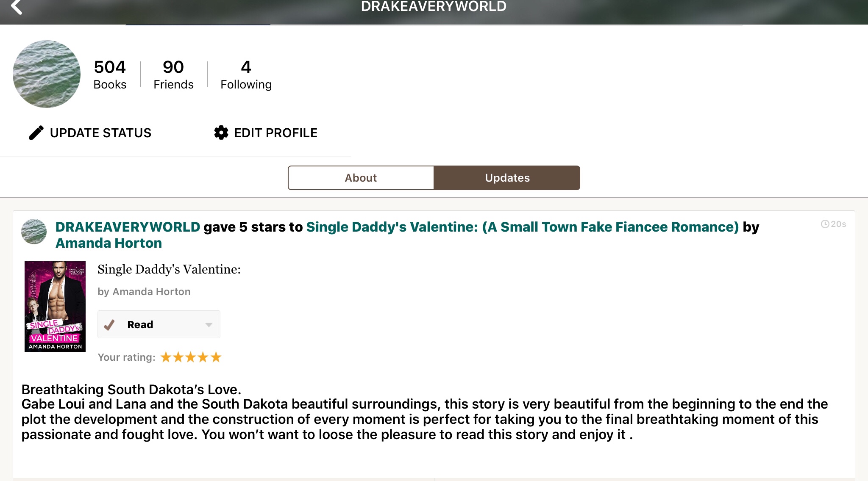Select the Updates tab

(x=507, y=178)
